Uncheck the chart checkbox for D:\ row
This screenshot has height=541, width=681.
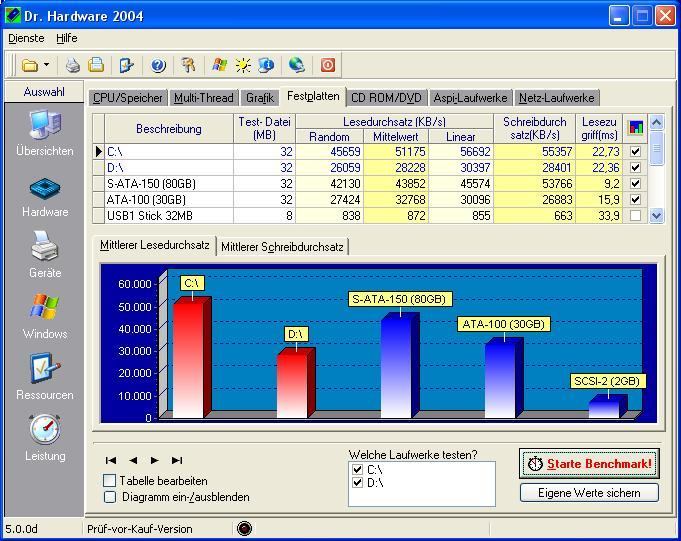pyautogui.click(x=635, y=167)
